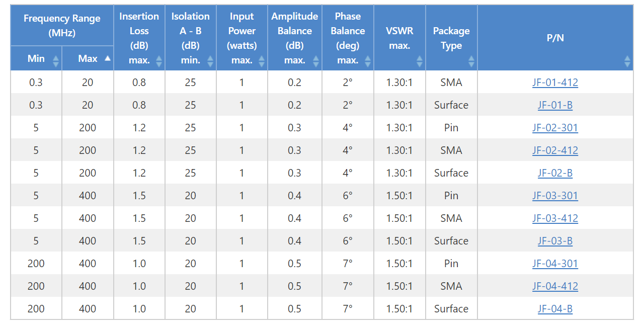Select Pin cell in JF-03-301 row
Image resolution: width=644 pixels, height=327 pixels.
451,196
